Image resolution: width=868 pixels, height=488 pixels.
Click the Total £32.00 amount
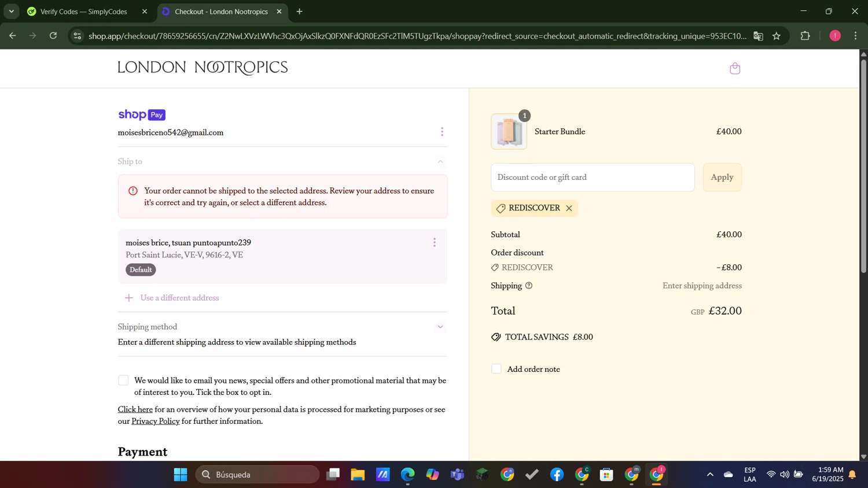(x=725, y=311)
